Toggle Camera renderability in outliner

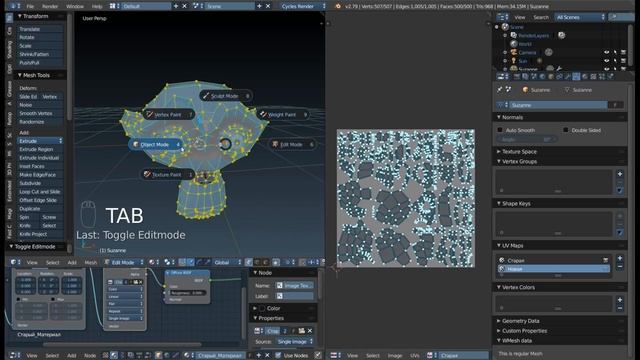pos(623,52)
